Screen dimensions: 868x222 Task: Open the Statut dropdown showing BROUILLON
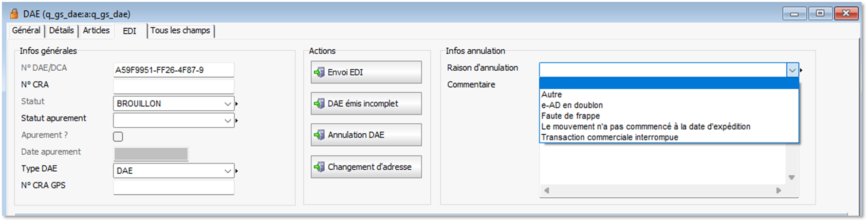(173, 103)
